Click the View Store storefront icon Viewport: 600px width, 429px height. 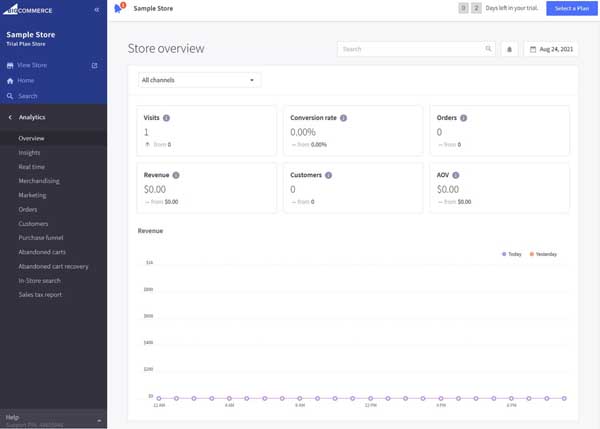(10, 65)
